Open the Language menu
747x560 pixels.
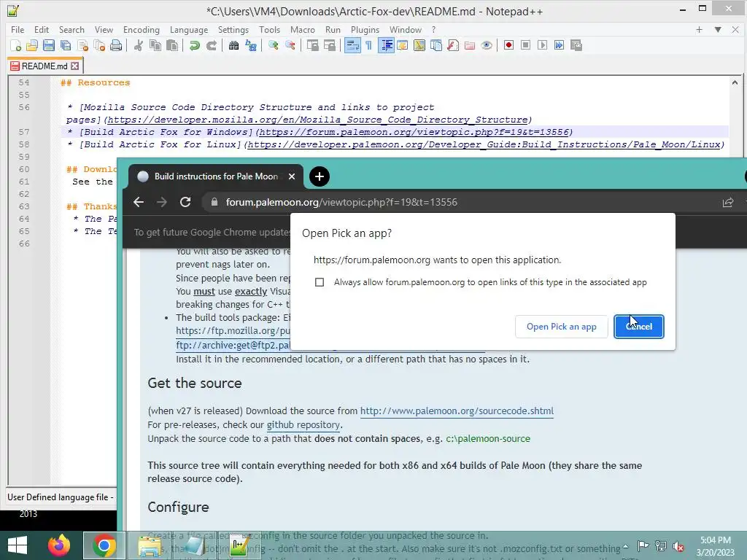coord(189,29)
